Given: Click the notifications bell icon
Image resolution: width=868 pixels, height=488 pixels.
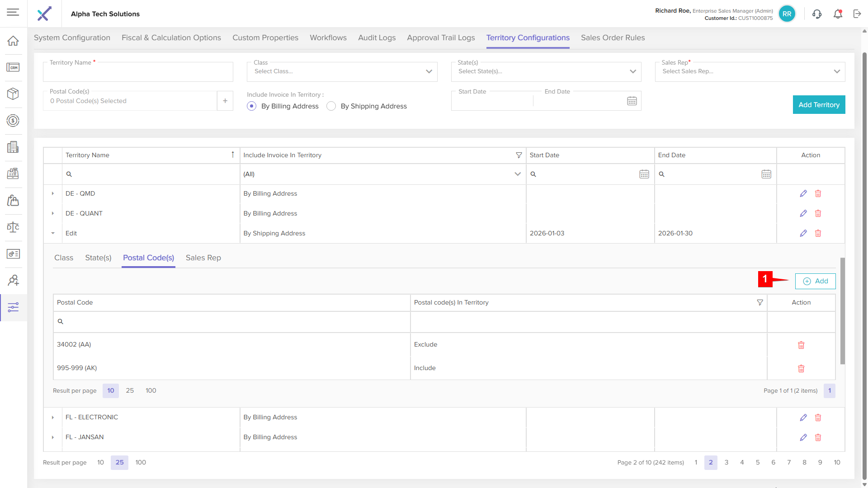Looking at the screenshot, I should tap(838, 14).
